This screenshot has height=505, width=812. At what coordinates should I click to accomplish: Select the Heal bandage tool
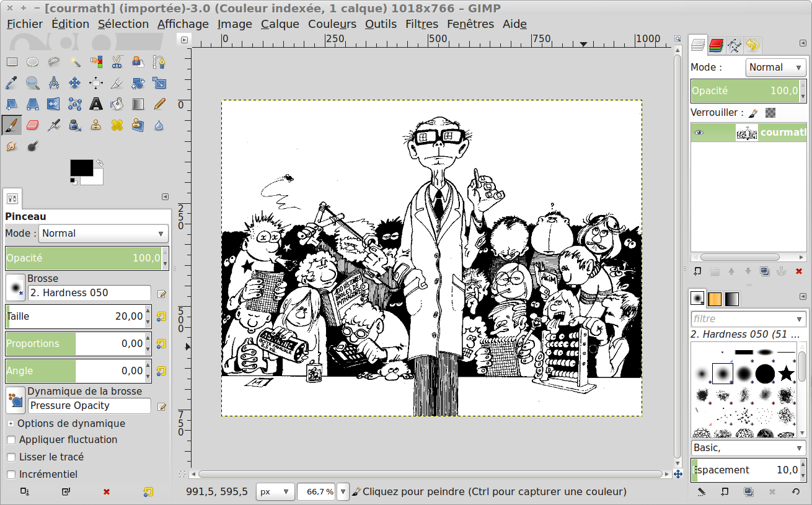pyautogui.click(x=117, y=125)
